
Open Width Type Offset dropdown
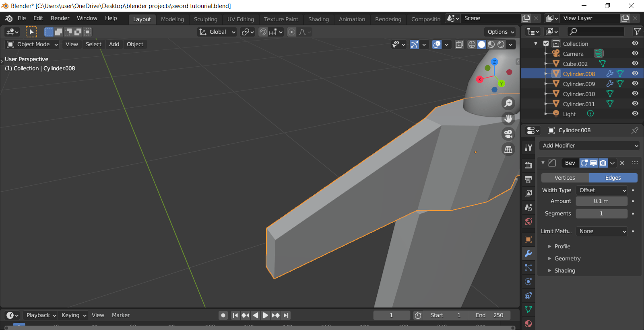click(602, 190)
